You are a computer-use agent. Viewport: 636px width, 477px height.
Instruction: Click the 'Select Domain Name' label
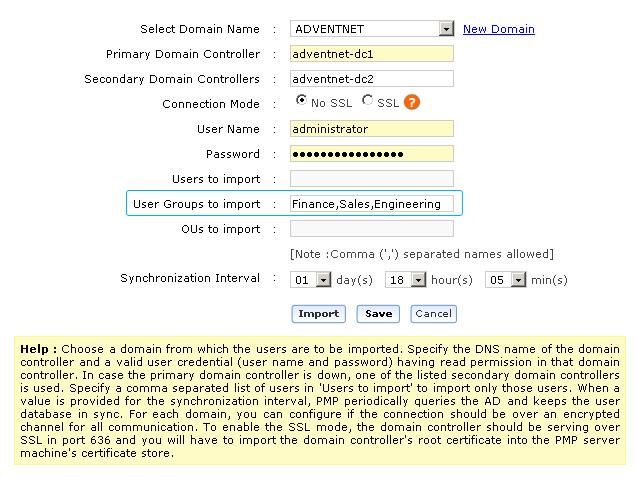[x=200, y=29]
